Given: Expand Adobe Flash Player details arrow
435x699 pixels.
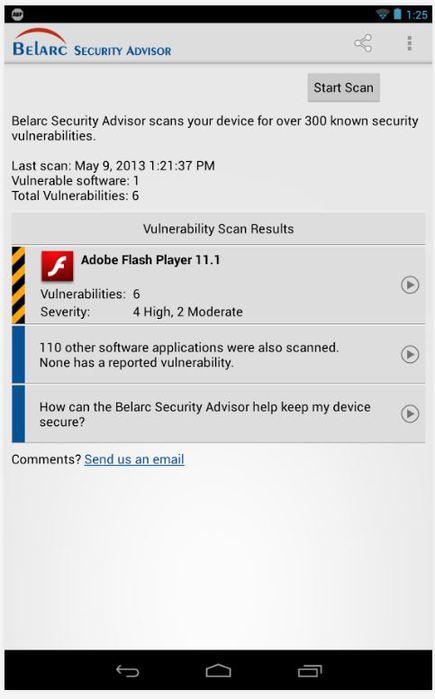Looking at the screenshot, I should [x=410, y=285].
